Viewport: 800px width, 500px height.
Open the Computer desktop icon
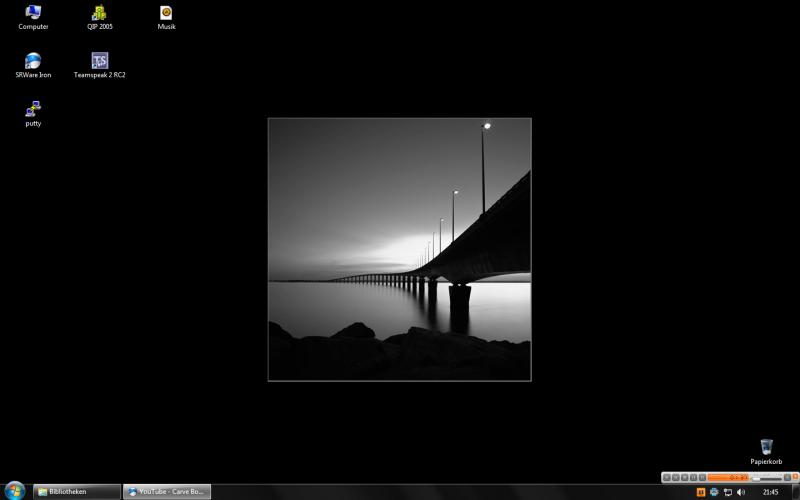(33, 14)
